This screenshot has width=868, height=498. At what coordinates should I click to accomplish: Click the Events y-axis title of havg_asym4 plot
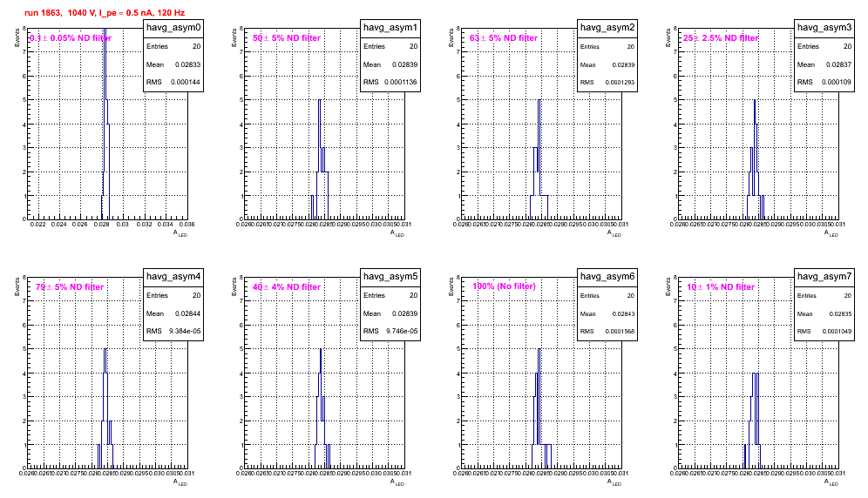pos(17,286)
